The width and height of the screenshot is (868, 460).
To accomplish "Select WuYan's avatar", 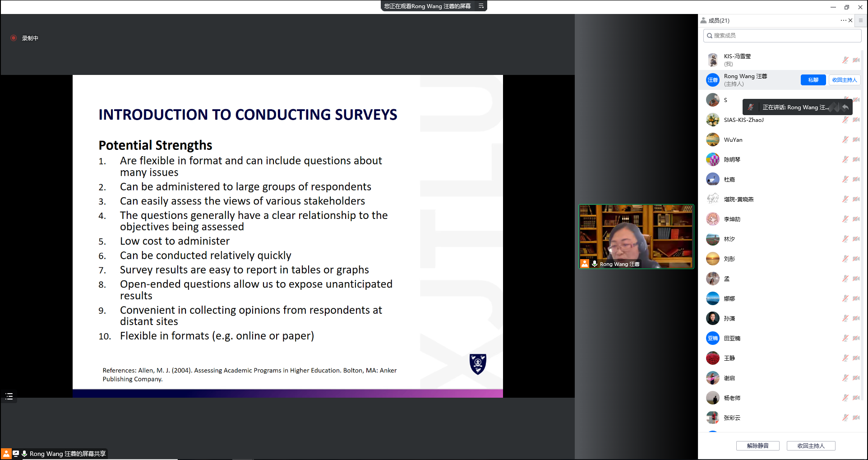I will pyautogui.click(x=713, y=139).
